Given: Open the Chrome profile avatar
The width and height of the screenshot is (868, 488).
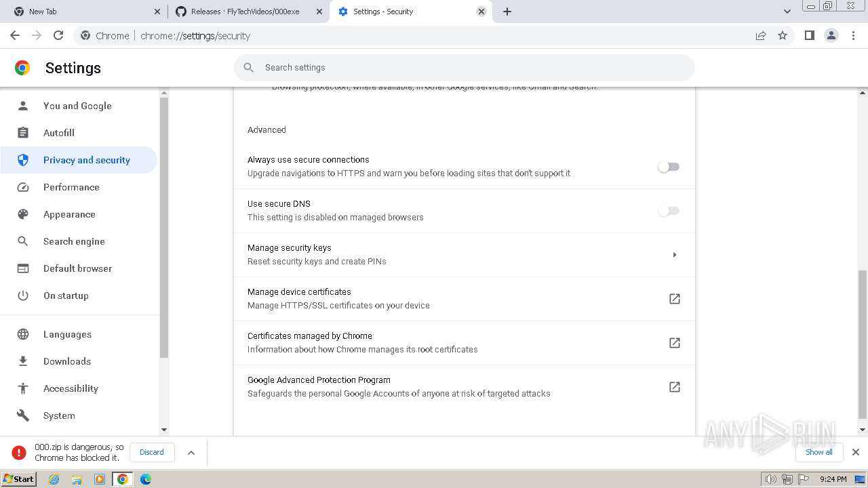Looking at the screenshot, I should (831, 36).
